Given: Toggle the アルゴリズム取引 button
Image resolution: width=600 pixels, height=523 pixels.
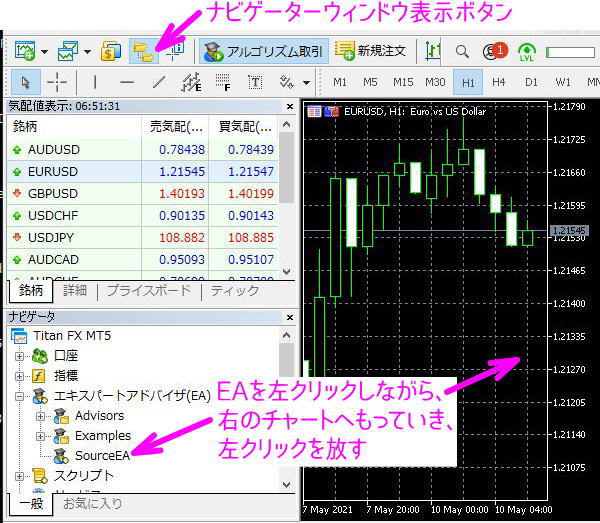Looking at the screenshot, I should 264,51.
